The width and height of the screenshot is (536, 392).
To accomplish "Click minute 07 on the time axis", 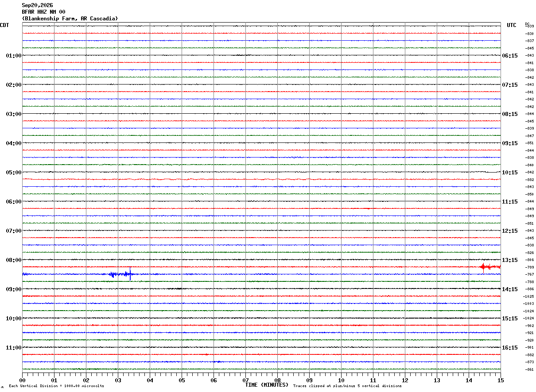I will pyautogui.click(x=245, y=380).
